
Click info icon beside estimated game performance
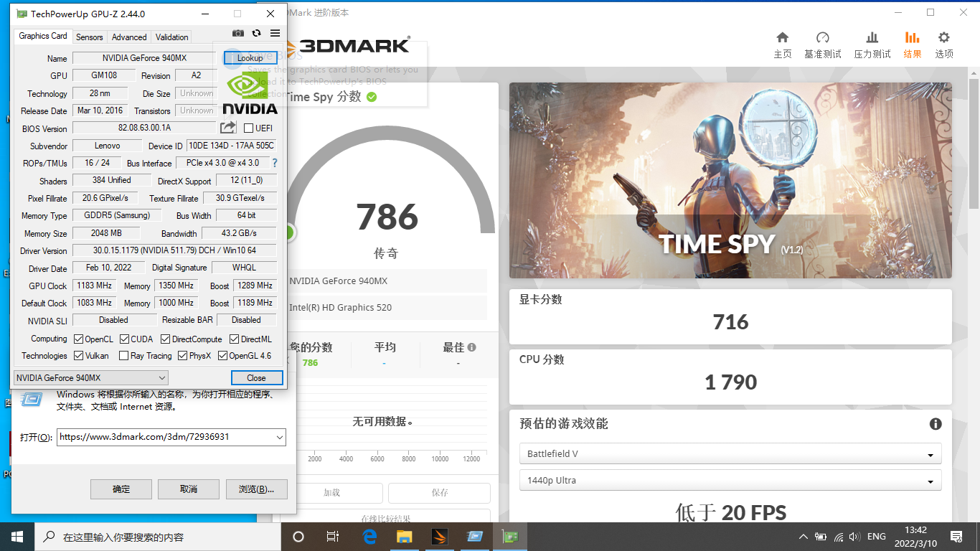936,424
